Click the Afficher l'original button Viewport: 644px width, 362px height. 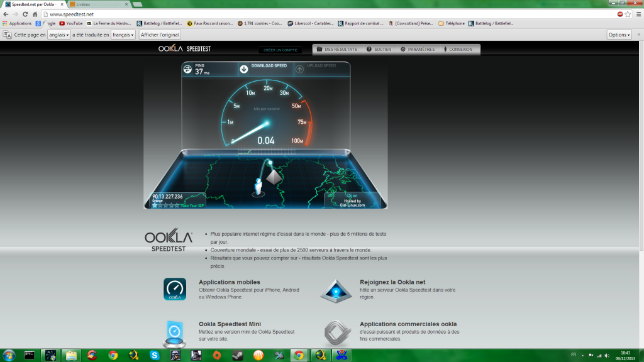(160, 35)
